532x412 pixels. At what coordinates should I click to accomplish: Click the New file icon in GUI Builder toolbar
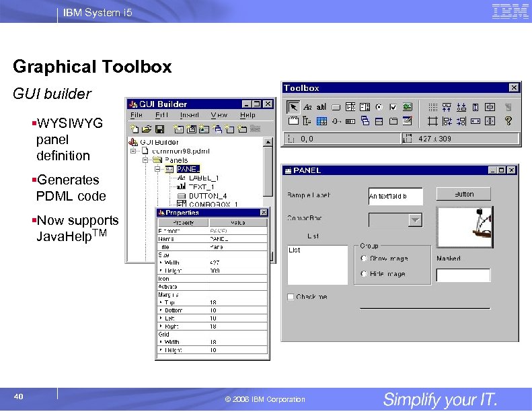click(x=135, y=129)
